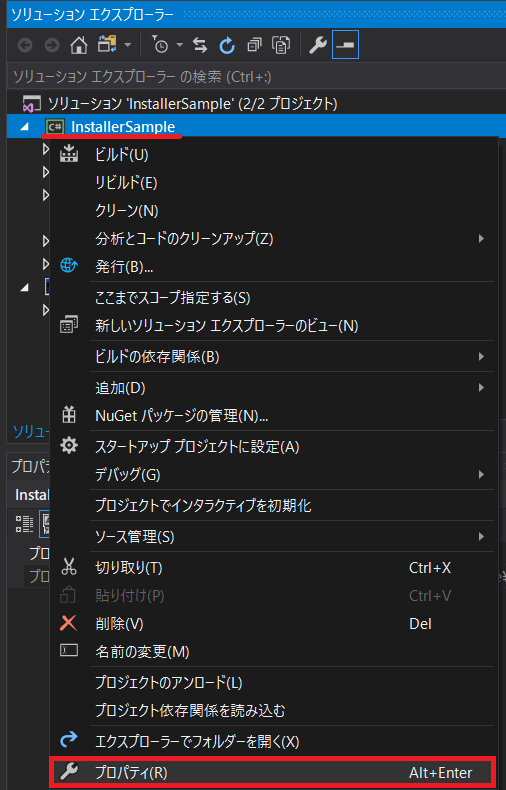
Task: Collapse the InstallerSample project tree arrow
Action: point(25,127)
